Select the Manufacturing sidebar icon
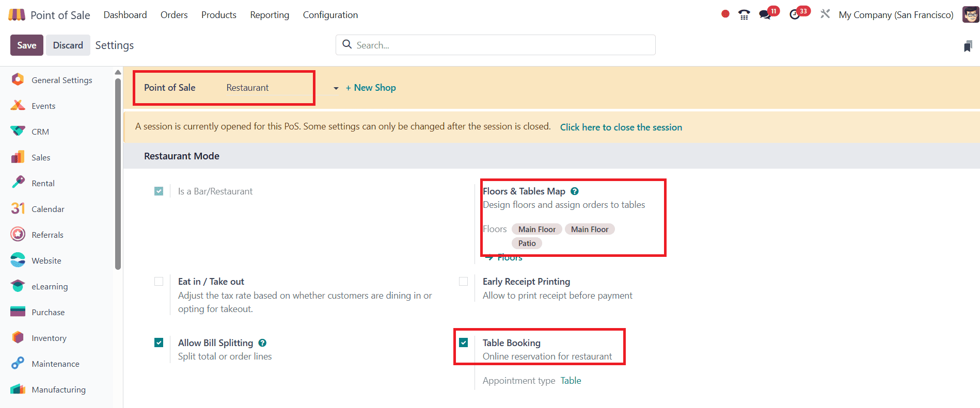The height and width of the screenshot is (408, 980). [x=18, y=389]
